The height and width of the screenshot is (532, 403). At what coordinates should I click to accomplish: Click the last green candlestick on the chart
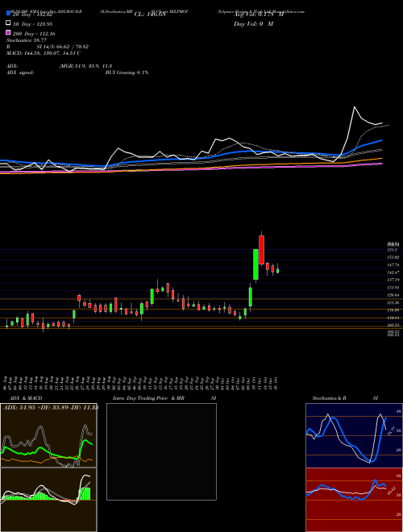click(x=277, y=271)
